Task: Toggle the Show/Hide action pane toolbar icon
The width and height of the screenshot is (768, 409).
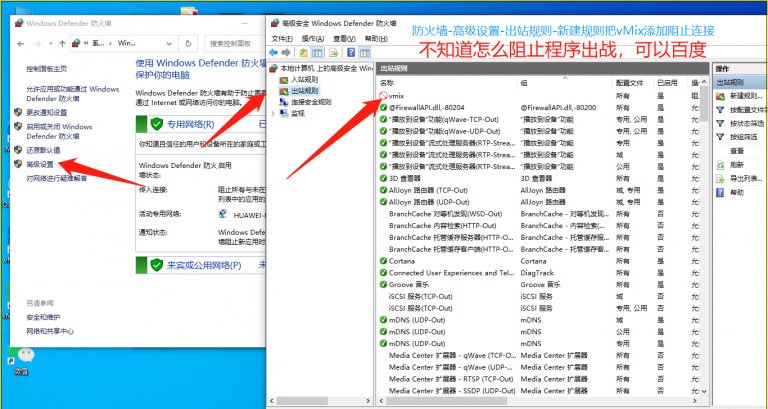Action: [364, 52]
